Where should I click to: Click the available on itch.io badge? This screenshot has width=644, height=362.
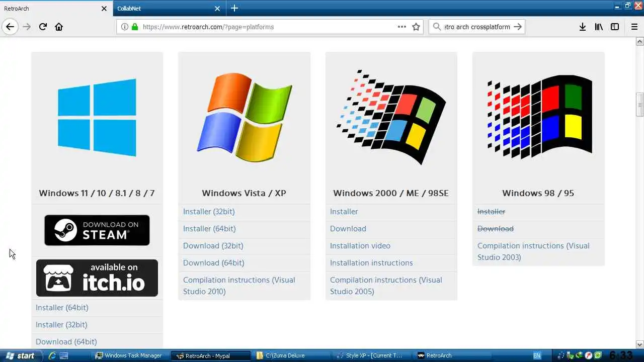pos(97,278)
